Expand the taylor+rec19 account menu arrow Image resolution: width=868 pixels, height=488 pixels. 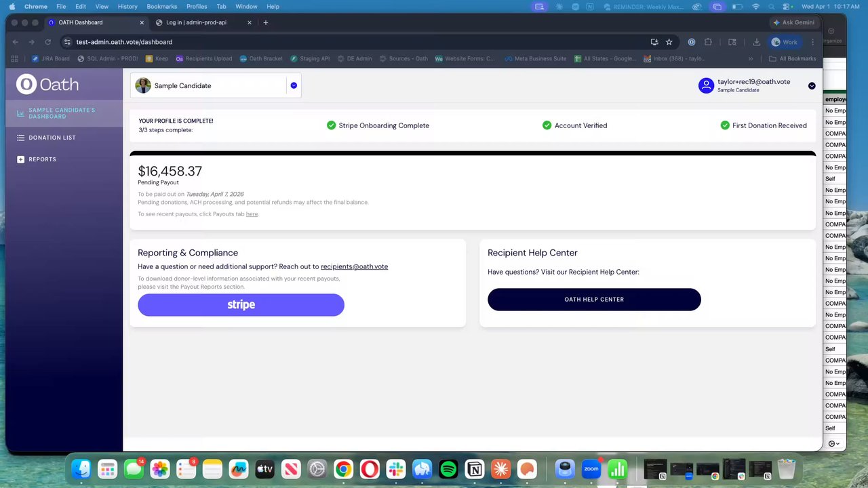point(812,85)
